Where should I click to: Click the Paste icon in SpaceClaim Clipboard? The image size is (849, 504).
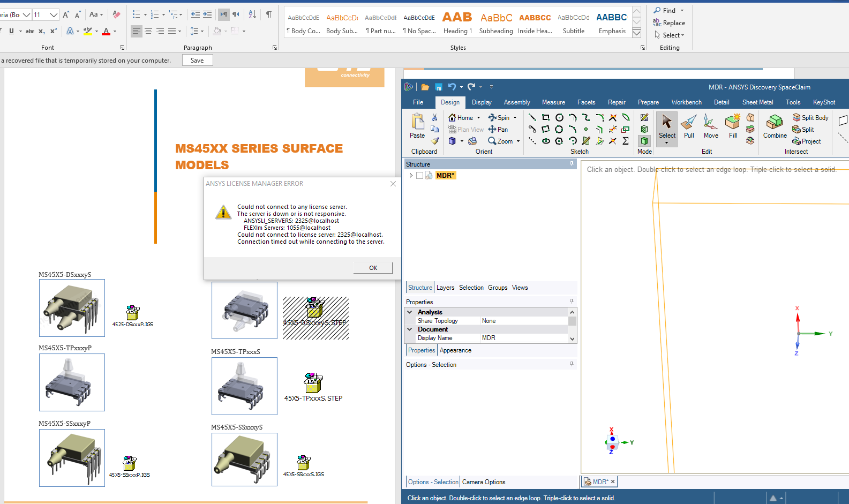[x=417, y=127]
